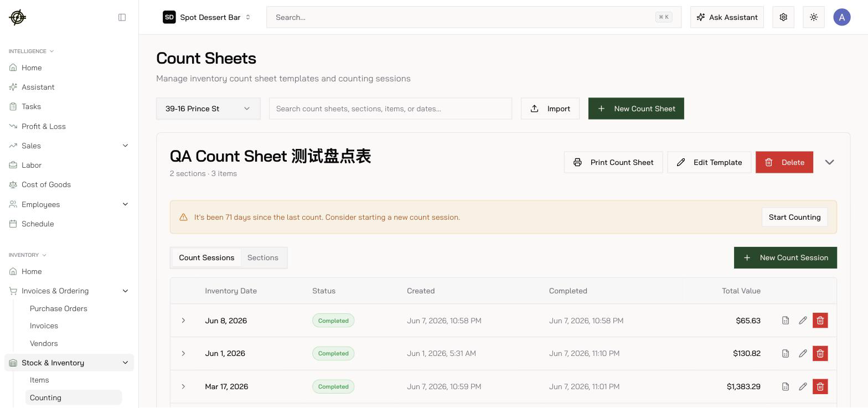Screen dimensions: 868x408
Task: Click the Completed badge for Jun 1, 2026
Action: 333,353
